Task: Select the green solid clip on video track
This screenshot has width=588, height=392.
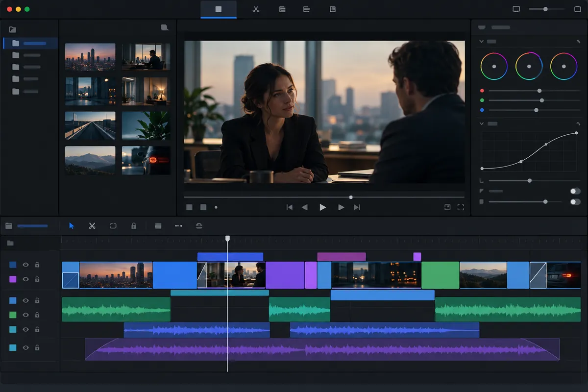Action: coord(440,275)
